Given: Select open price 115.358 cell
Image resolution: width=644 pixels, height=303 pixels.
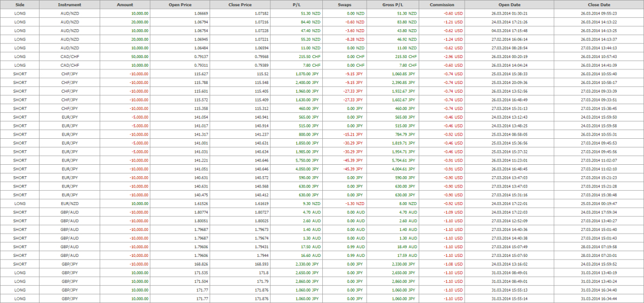Looking at the screenshot, I should tap(180, 108).
